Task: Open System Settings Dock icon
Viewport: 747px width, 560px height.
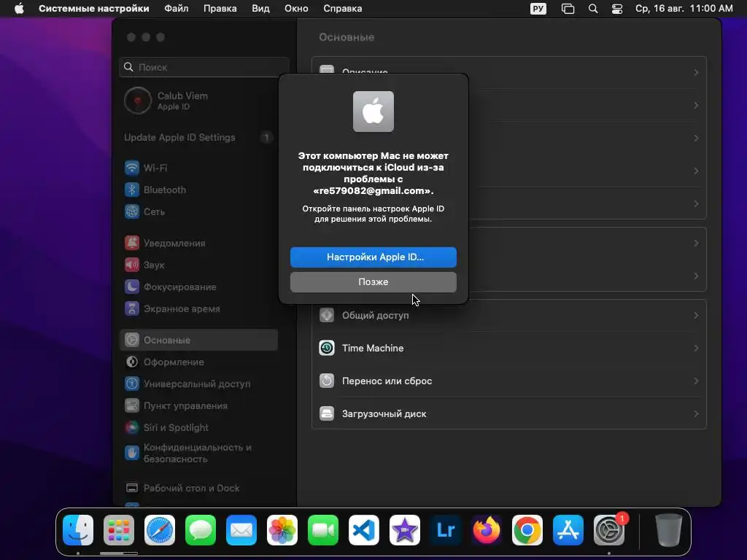Action: point(609,530)
